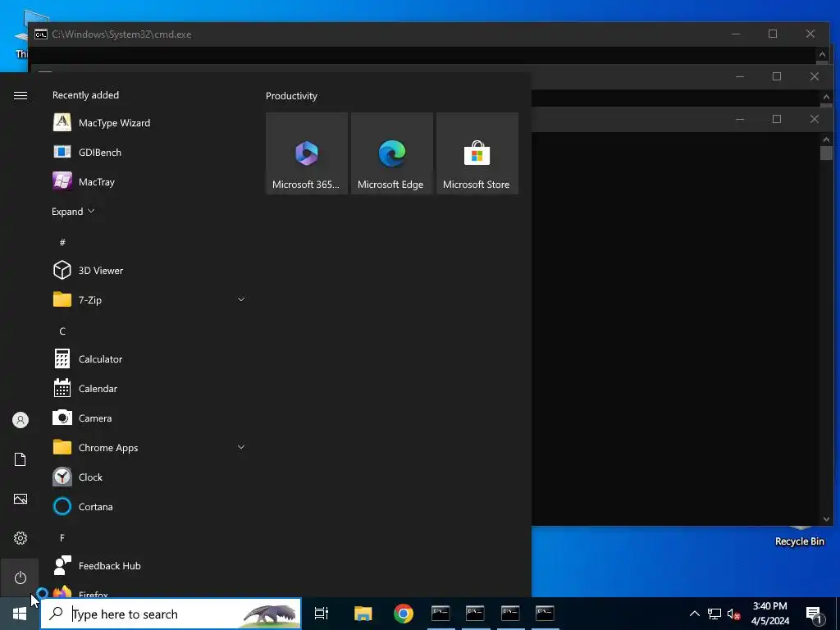The width and height of the screenshot is (840, 630).
Task: Click the cmd.exe window title bar icon
Action: (41, 34)
